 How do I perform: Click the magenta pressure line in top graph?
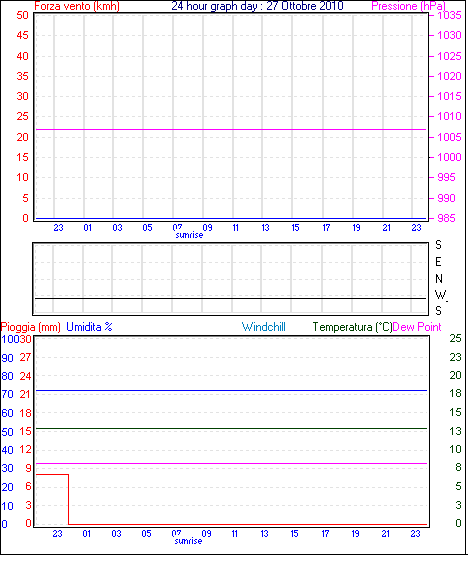(231, 129)
